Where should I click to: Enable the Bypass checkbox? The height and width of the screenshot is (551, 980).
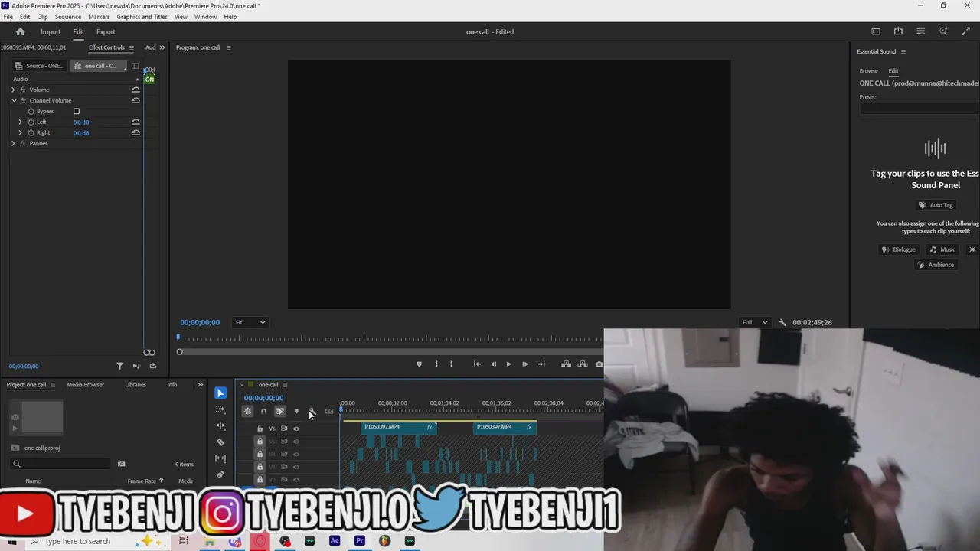(x=77, y=111)
